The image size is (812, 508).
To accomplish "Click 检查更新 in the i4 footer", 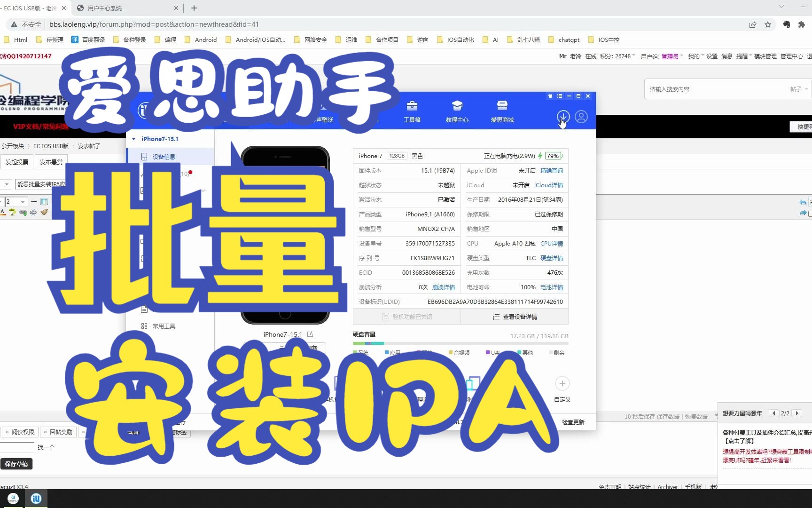I will [573, 422].
